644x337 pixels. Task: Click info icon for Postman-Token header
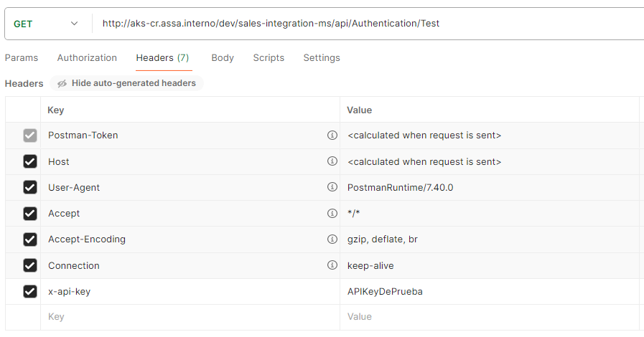(x=332, y=135)
